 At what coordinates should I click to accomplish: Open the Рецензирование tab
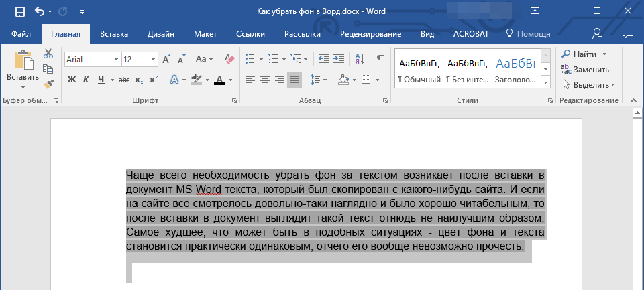[370, 34]
